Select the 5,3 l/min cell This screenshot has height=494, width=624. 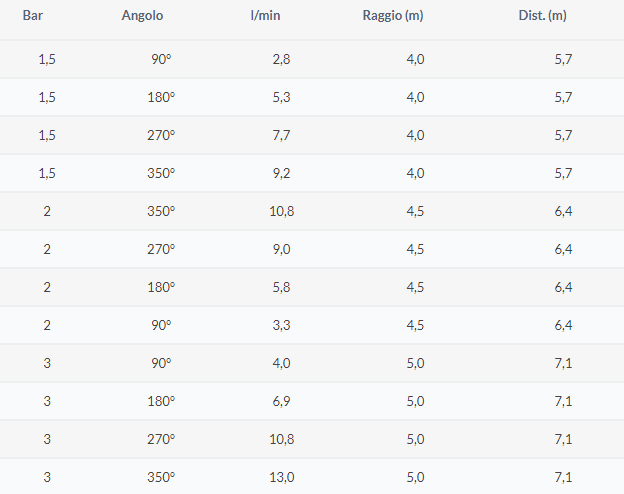281,98
